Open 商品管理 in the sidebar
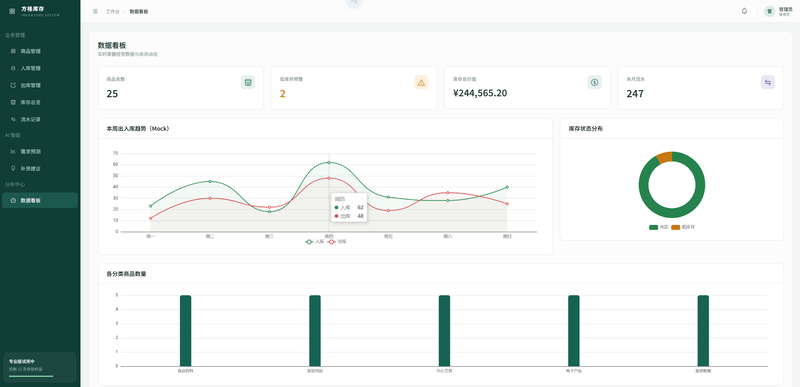 pyautogui.click(x=40, y=51)
